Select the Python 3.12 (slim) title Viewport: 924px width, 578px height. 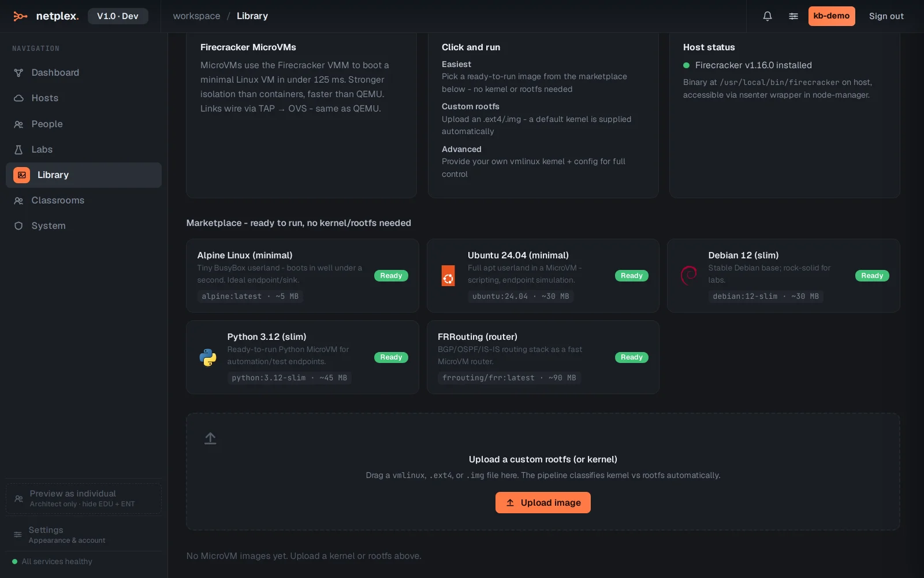[267, 337]
